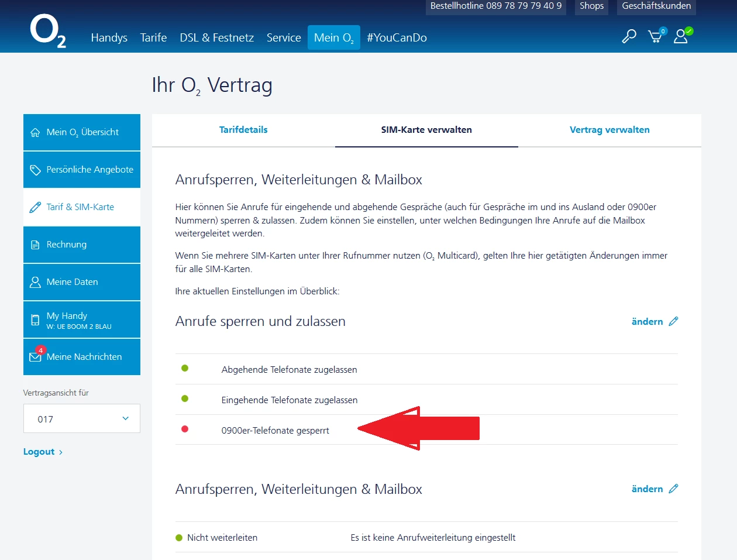Open My Handy in the sidebar

click(x=82, y=319)
